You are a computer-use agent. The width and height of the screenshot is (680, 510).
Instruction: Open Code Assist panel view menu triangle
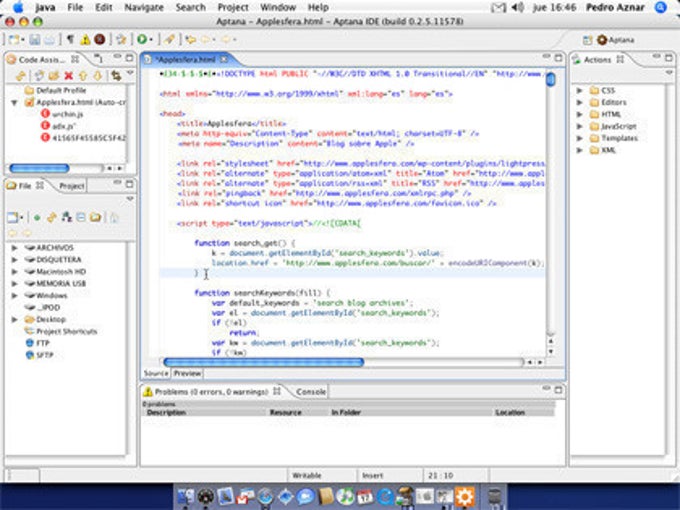(x=130, y=73)
